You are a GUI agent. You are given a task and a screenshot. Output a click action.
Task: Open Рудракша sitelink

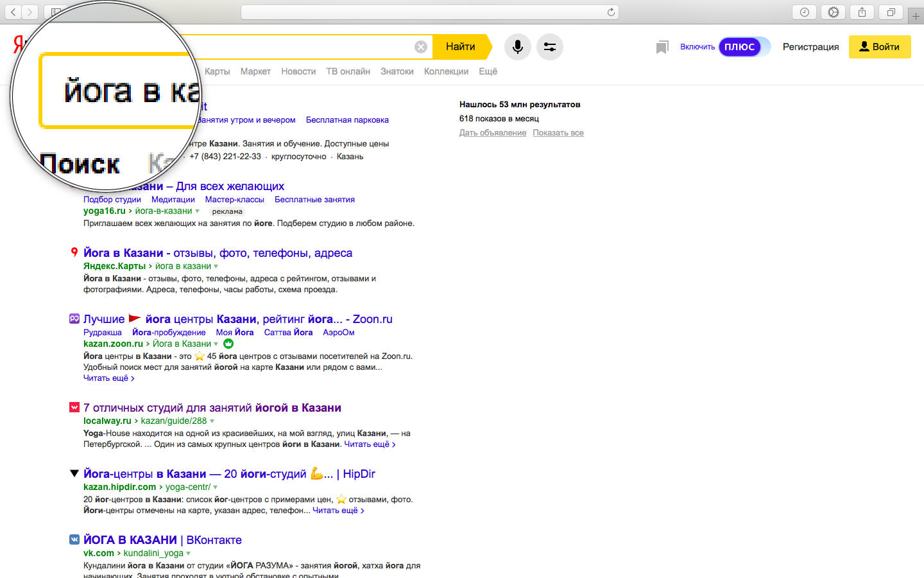(103, 333)
